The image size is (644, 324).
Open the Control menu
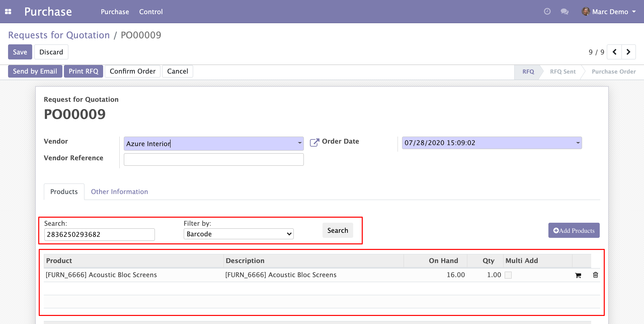coord(151,12)
